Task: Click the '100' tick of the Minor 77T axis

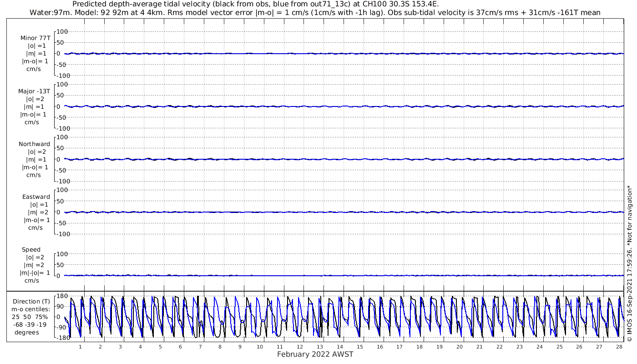Action: click(x=62, y=32)
